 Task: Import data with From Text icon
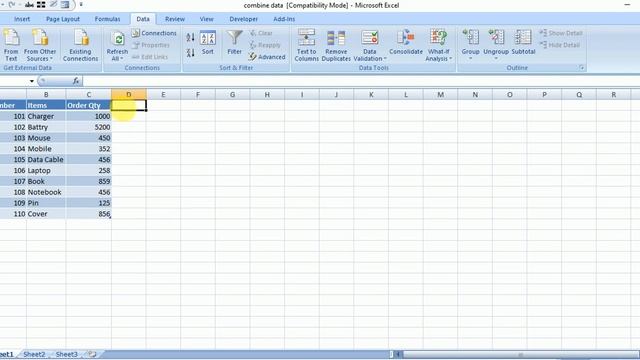11,45
